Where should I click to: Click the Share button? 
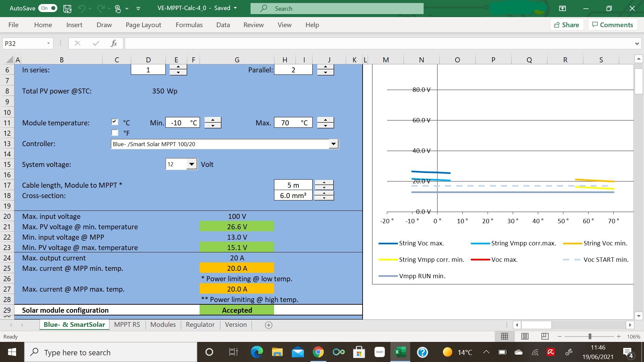tap(567, 25)
